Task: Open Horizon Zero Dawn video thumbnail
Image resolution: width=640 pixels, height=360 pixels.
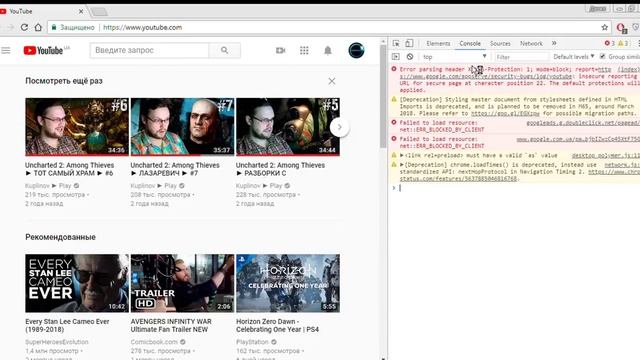Action: pos(288,283)
